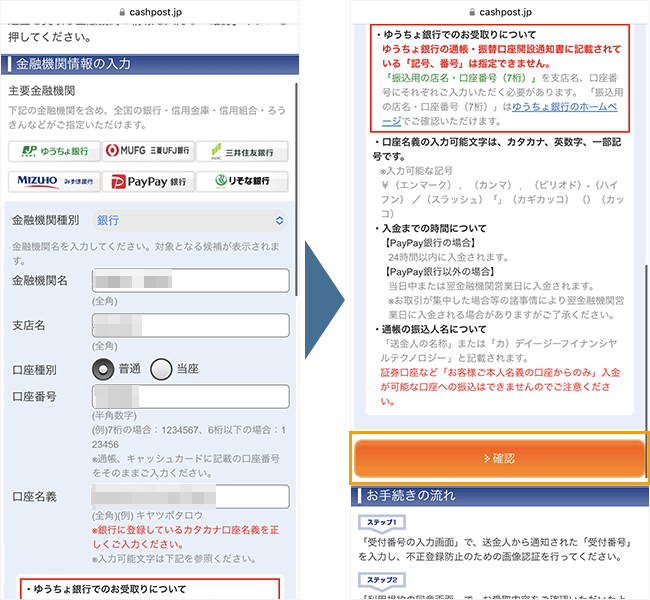
Task: Click the ステップ2 badge
Action: [382, 580]
